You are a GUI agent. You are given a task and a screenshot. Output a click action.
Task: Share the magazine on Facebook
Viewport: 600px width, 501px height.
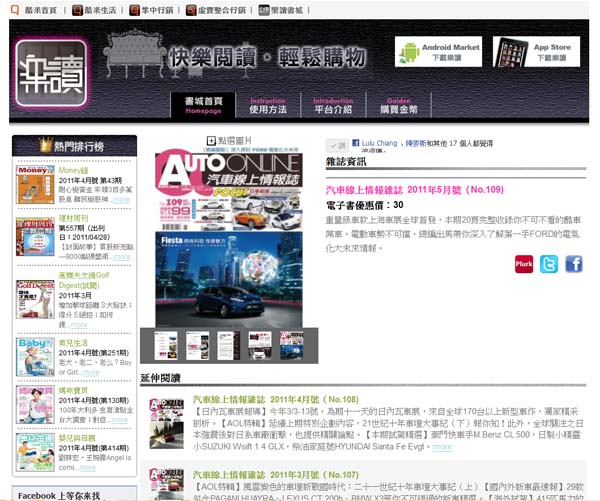point(573,264)
